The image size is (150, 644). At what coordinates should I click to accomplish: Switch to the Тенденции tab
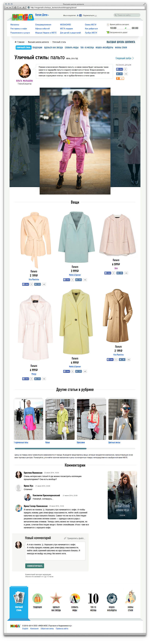tap(37, 48)
